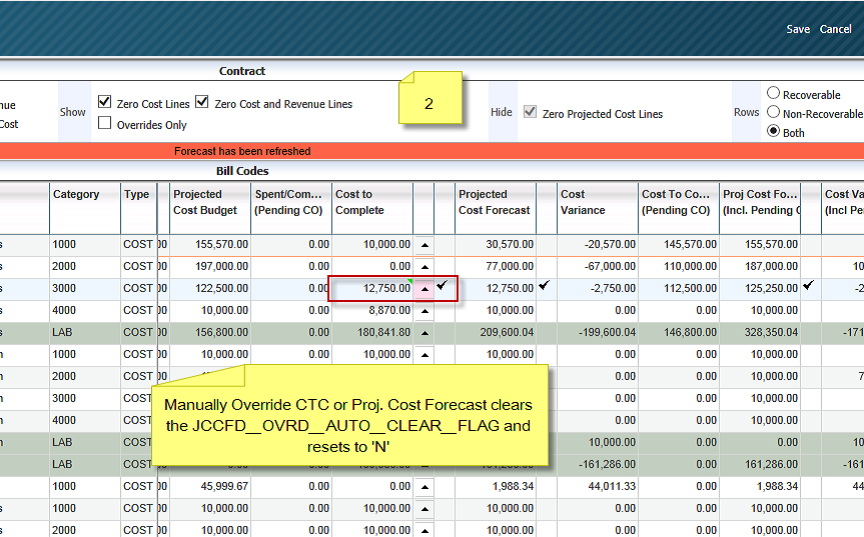Click the Save link
864x537 pixels.
(x=797, y=29)
